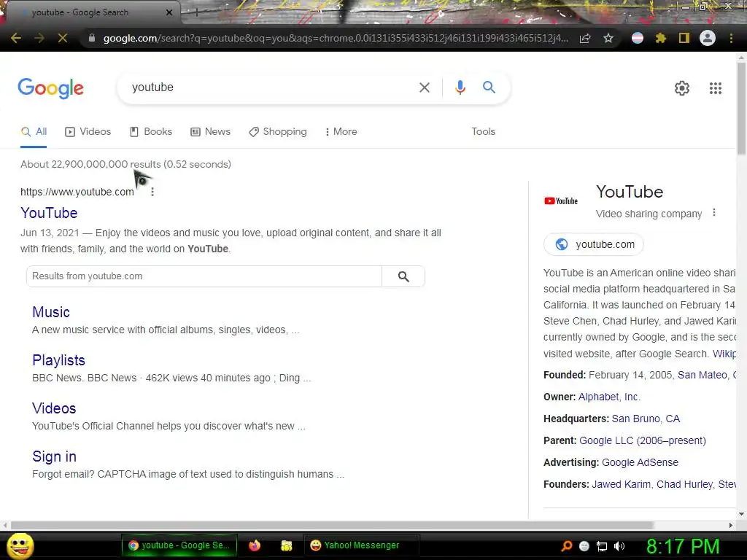Click the striped flag extension icon

tap(638, 38)
